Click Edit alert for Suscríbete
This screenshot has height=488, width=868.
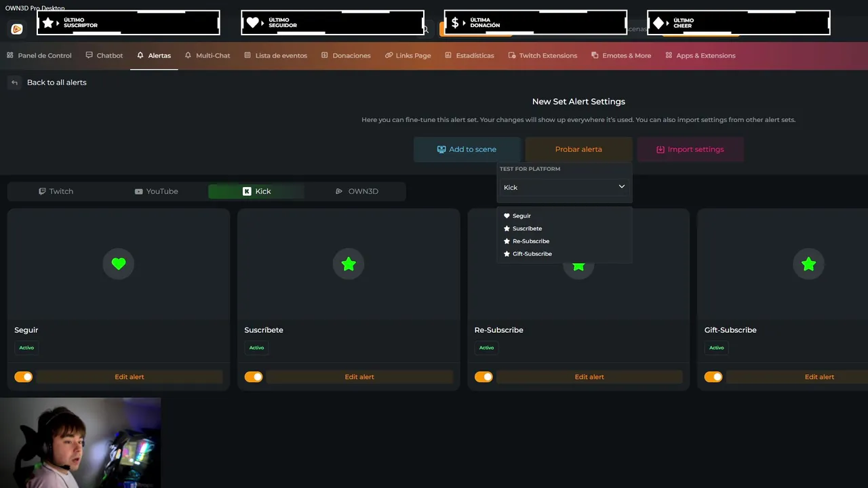pos(359,377)
